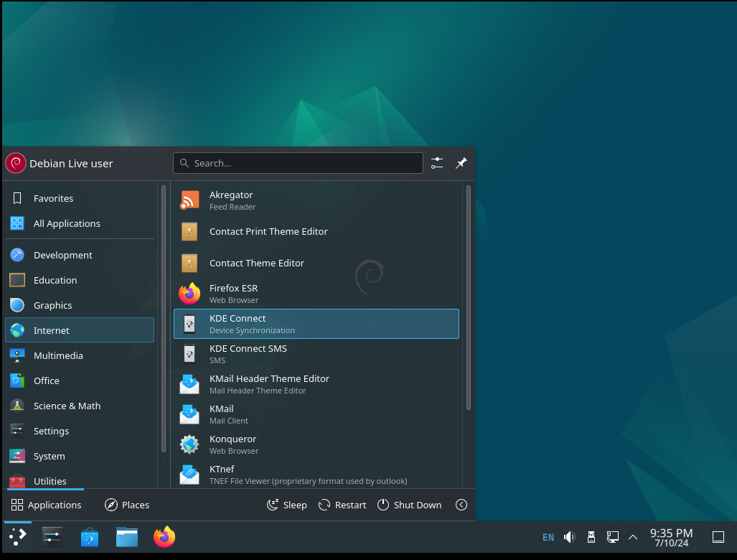Expand hidden system tray icons

[633, 537]
